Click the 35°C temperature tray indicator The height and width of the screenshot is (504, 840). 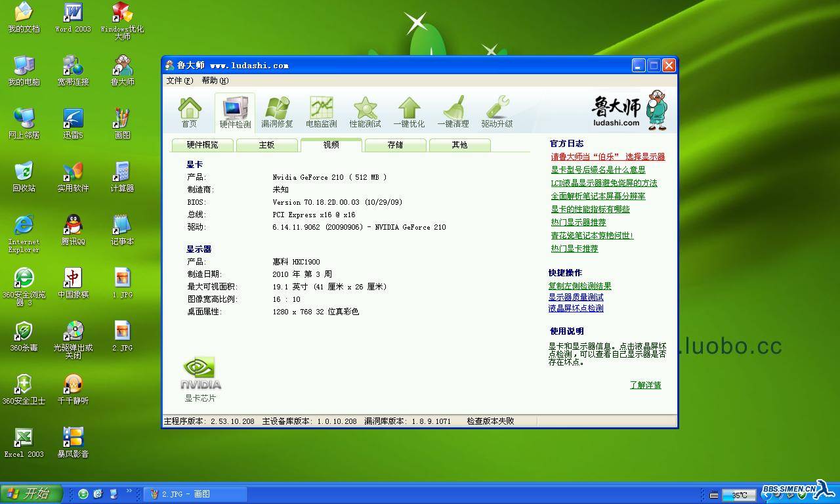(739, 495)
